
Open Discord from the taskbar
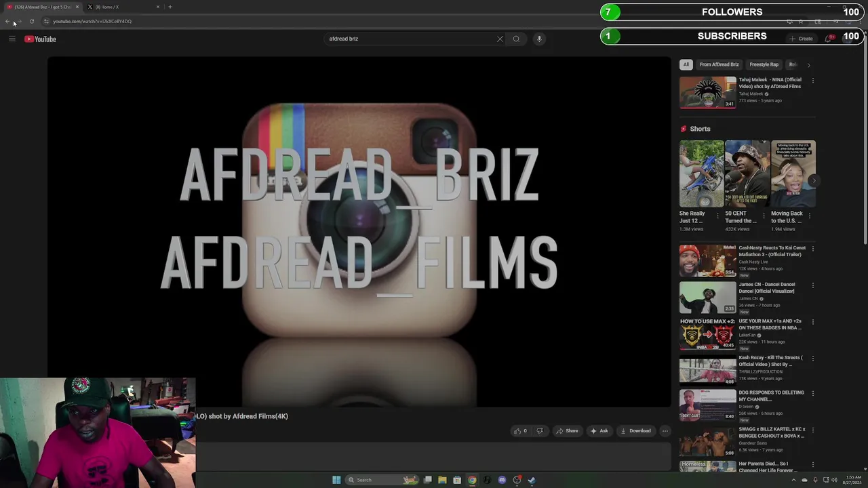(x=502, y=480)
